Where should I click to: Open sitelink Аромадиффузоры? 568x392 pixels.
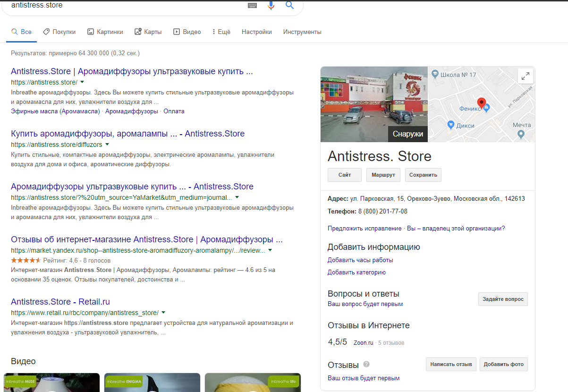click(132, 111)
